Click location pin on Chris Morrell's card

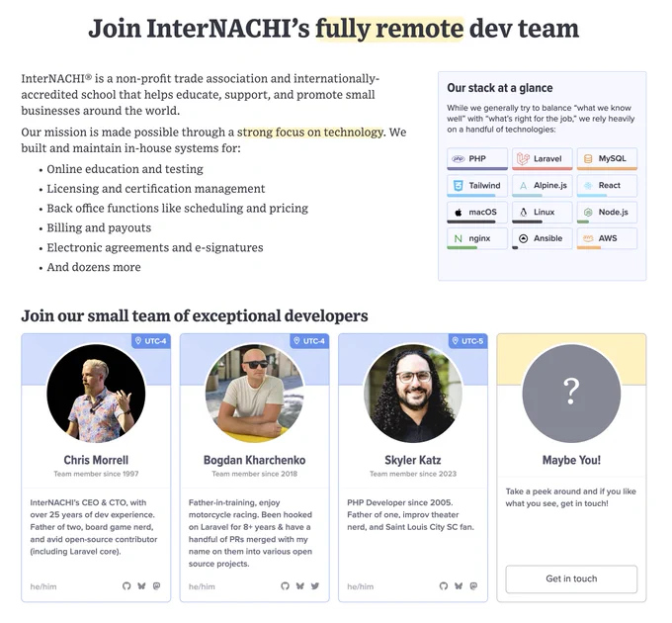(x=138, y=341)
